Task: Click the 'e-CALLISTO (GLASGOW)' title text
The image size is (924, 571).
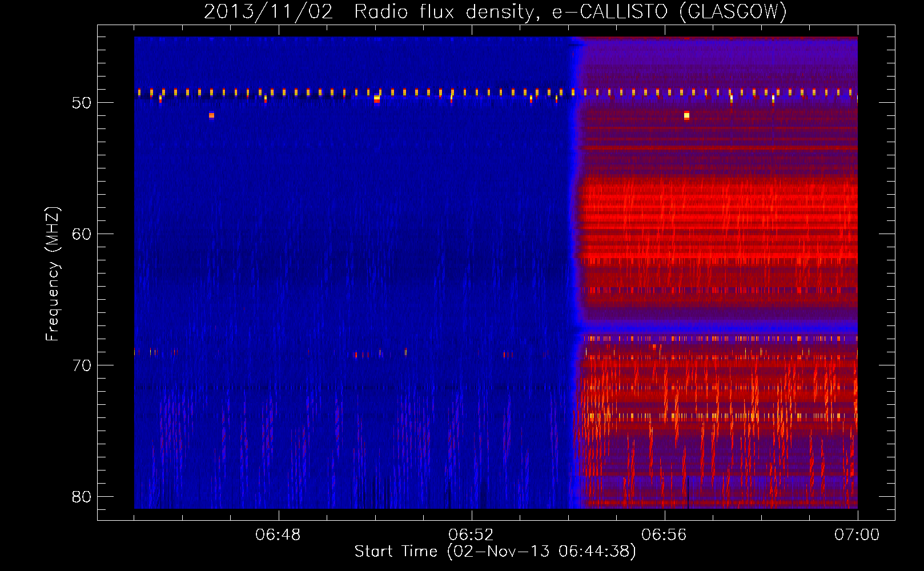Action: [x=669, y=11]
